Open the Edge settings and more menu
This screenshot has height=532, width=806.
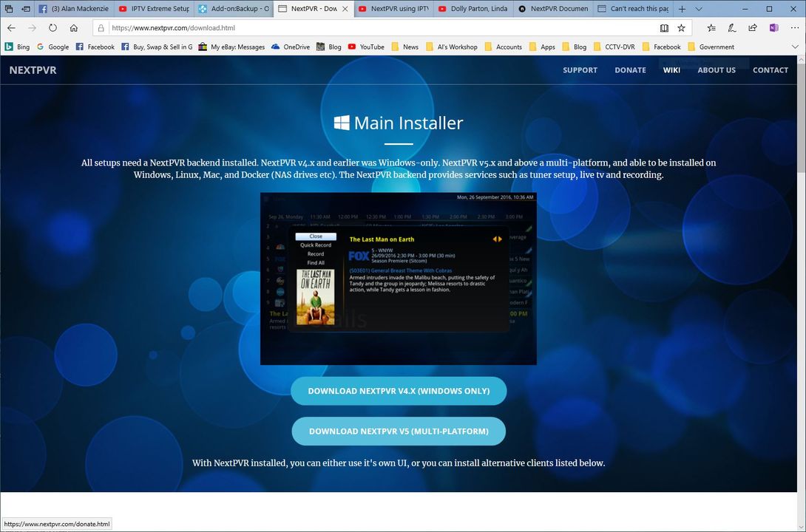[x=793, y=28]
